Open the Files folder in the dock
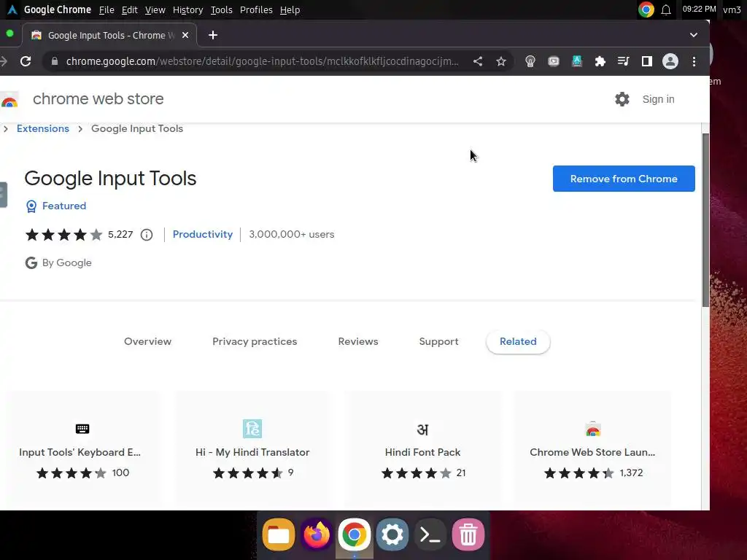Screen dimensions: 747x560 tap(278, 534)
